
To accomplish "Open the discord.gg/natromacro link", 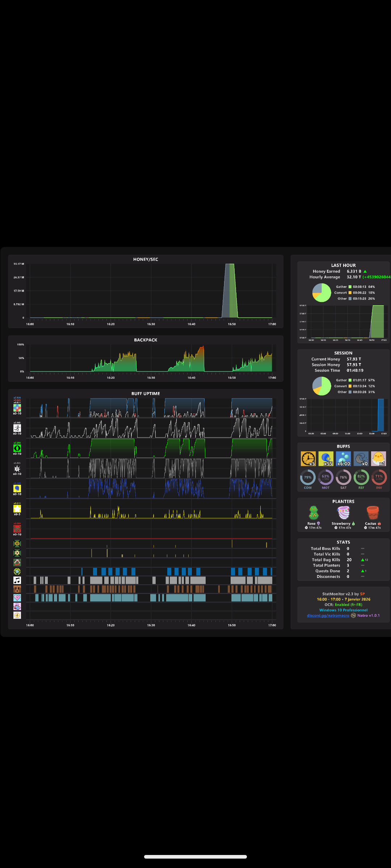I will click(x=328, y=616).
